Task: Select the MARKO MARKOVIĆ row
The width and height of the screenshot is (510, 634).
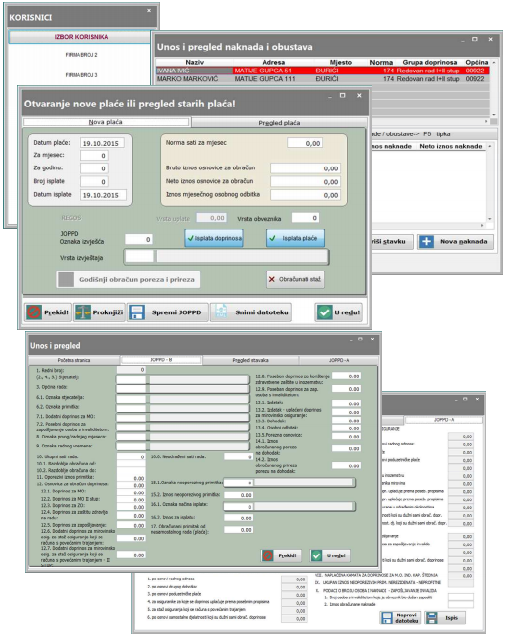Action: coord(322,78)
